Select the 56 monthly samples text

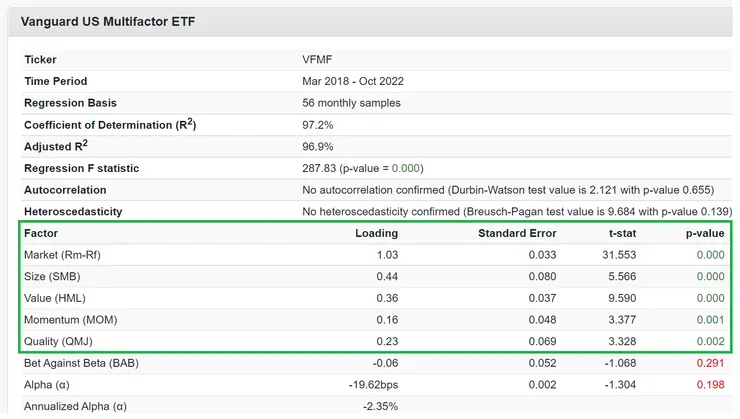coord(351,103)
